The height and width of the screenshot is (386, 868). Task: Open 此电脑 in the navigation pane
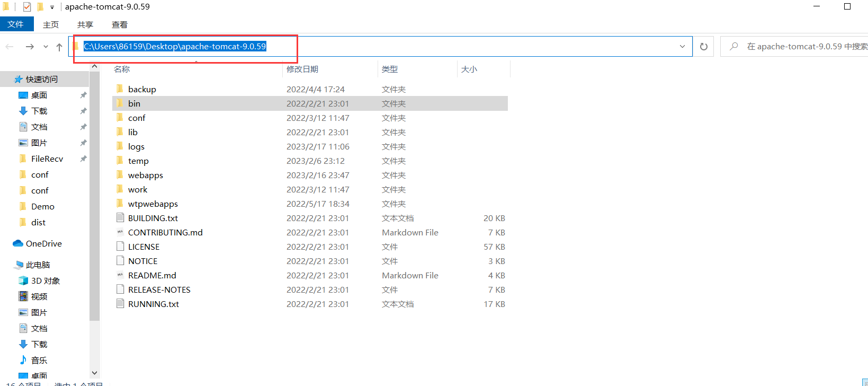tap(38, 265)
